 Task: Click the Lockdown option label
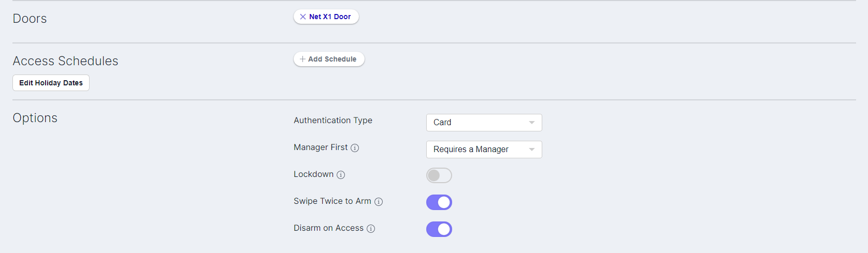click(x=313, y=174)
